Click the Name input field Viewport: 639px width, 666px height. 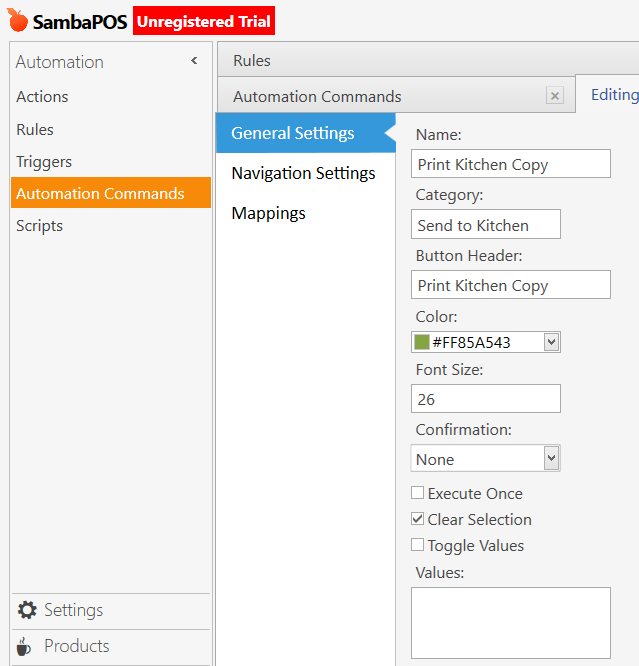(x=511, y=164)
